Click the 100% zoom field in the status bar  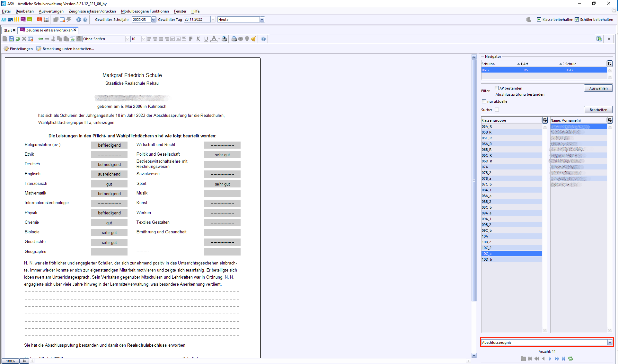coord(11,361)
